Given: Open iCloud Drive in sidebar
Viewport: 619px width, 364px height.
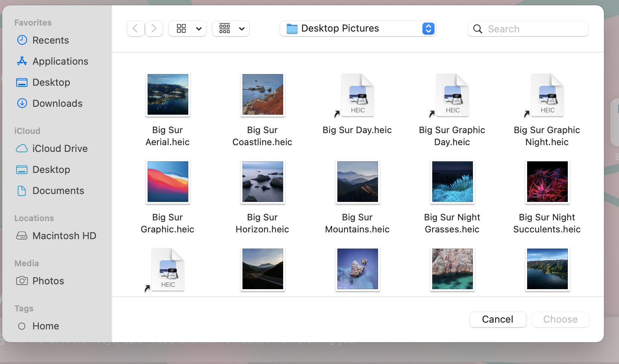Looking at the screenshot, I should (60, 149).
